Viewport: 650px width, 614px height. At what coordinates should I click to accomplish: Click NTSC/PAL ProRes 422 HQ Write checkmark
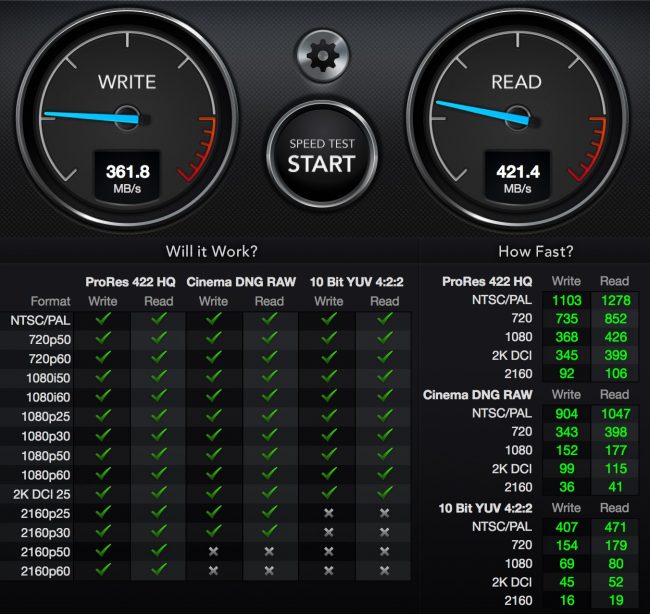103,318
